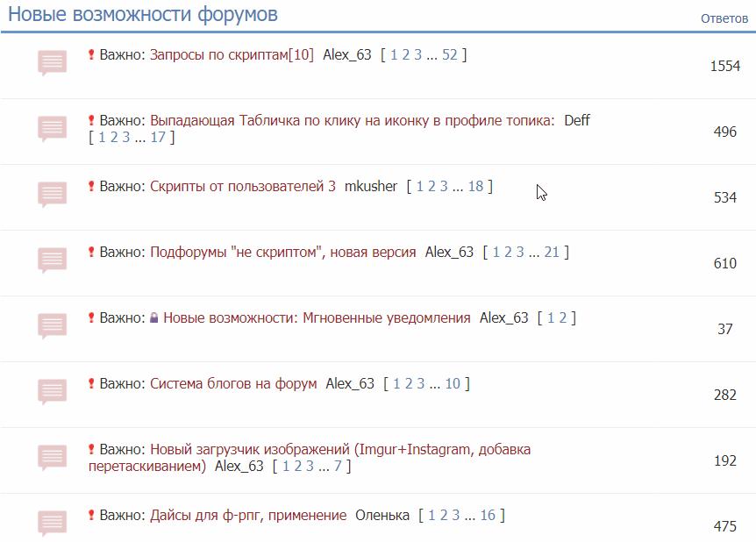Click author Alex_63 in Запросы по скриптам row

click(347, 55)
